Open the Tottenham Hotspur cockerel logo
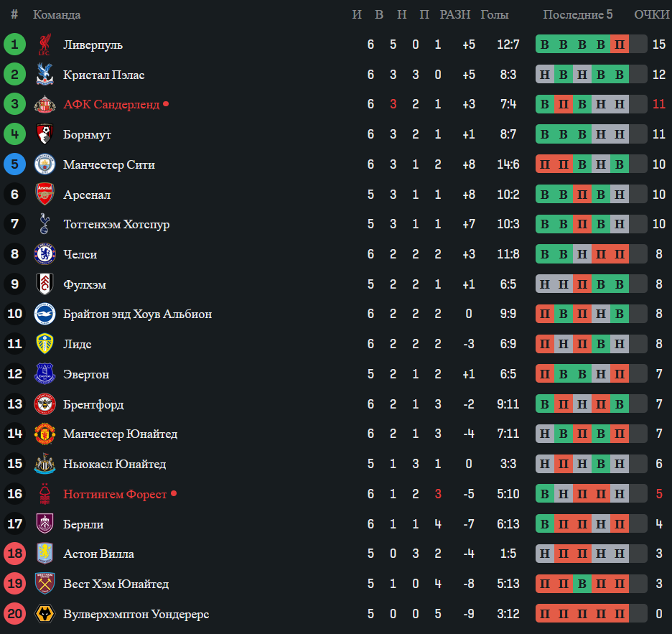This screenshot has width=672, height=634. [x=45, y=224]
